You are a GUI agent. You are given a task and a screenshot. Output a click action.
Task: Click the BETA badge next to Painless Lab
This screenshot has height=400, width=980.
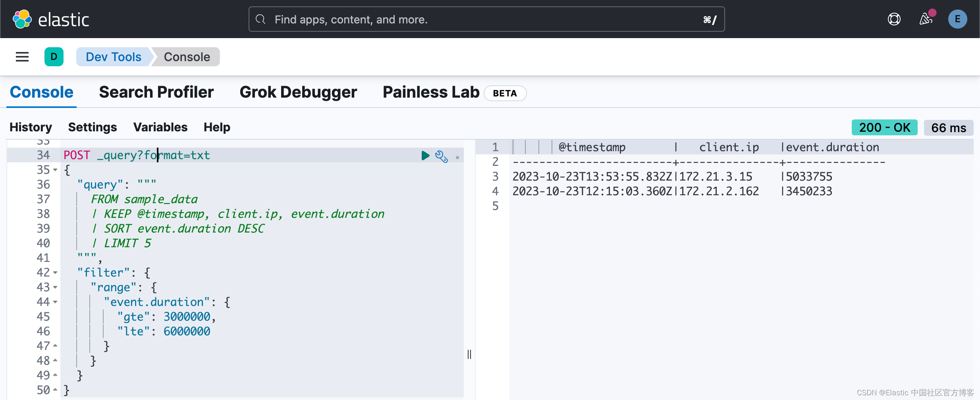(x=505, y=93)
